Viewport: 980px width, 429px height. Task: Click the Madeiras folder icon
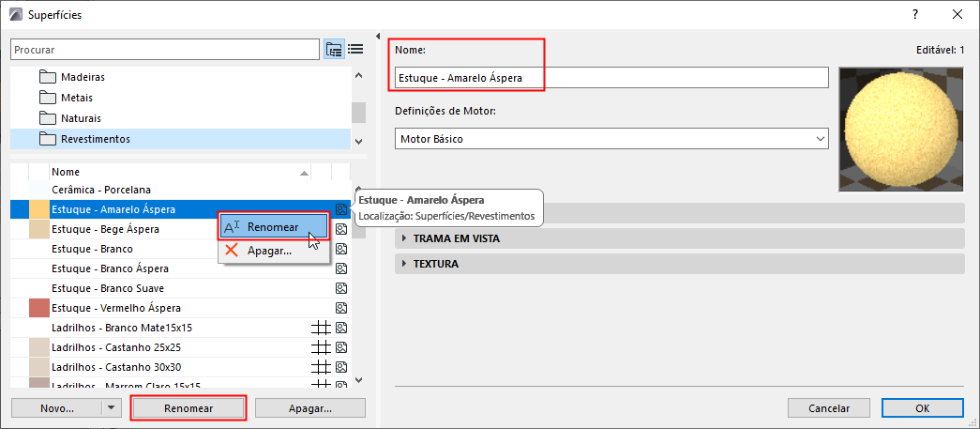coord(49,77)
